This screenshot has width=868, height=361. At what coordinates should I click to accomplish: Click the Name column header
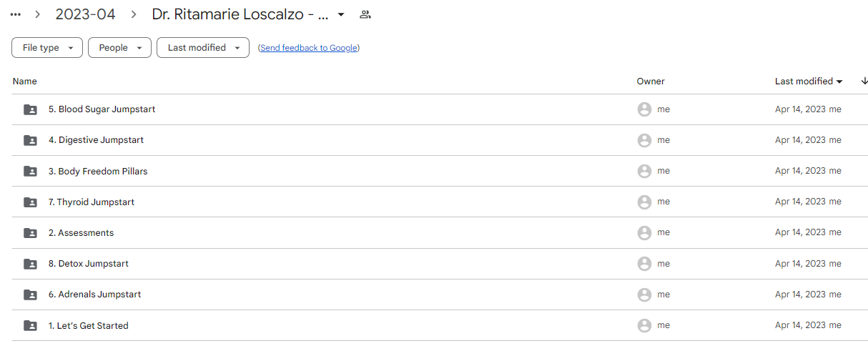click(25, 81)
